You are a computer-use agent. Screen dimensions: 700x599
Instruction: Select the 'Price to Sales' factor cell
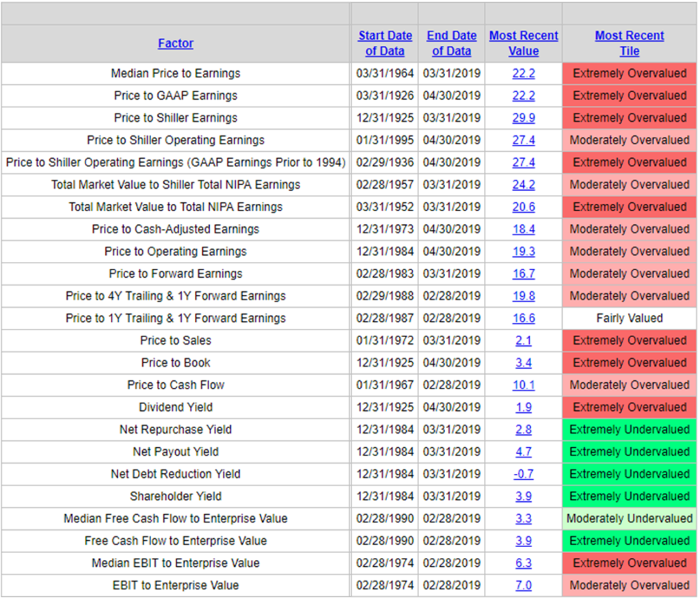[x=176, y=341]
